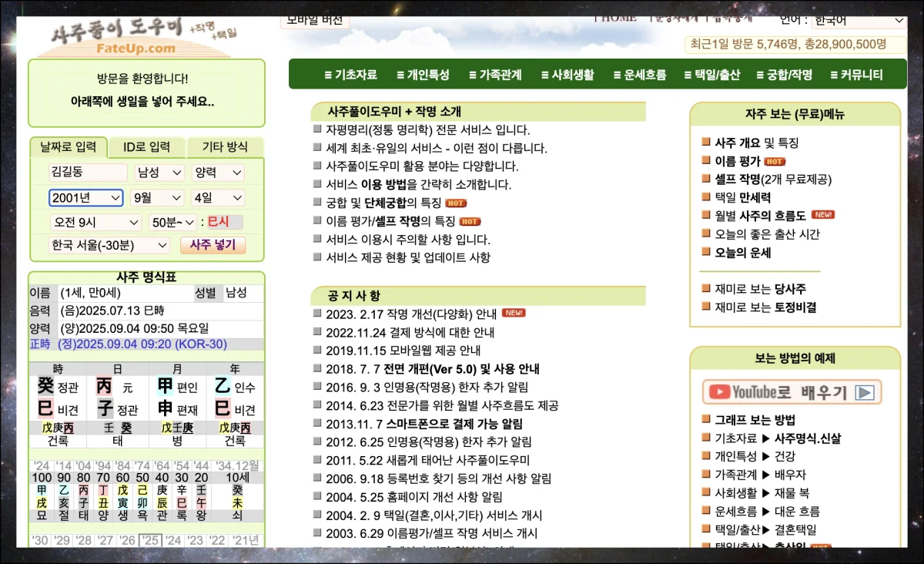Open the 남성 gender dropdown
This screenshot has width=924, height=564.
(x=159, y=173)
